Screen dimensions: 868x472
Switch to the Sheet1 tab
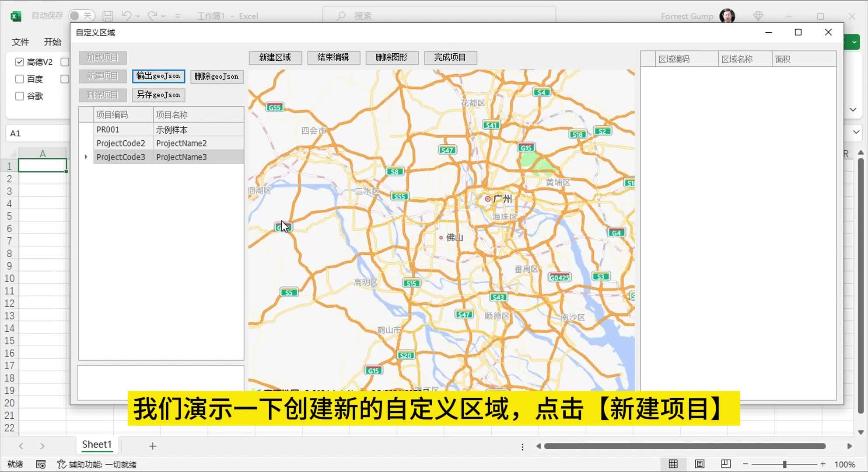[97, 444]
